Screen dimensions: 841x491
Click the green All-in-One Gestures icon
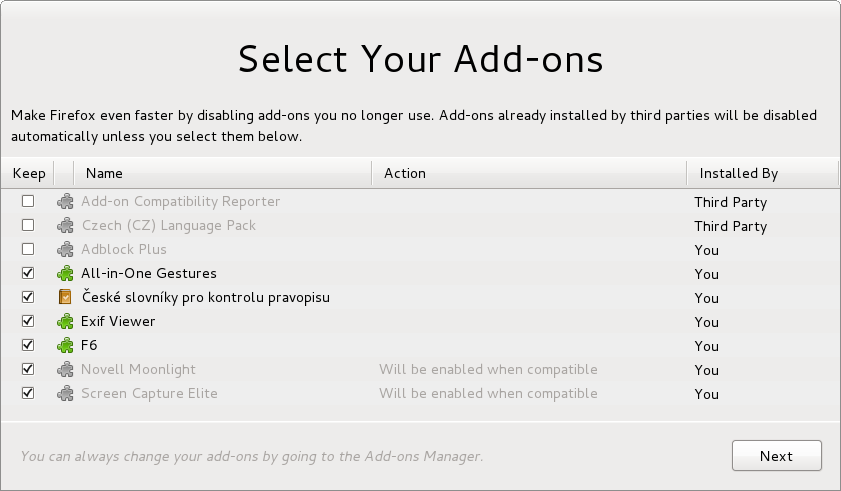coord(65,274)
